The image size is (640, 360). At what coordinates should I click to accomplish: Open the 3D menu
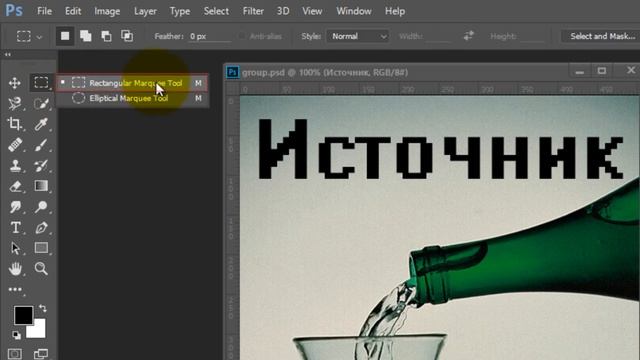283,11
